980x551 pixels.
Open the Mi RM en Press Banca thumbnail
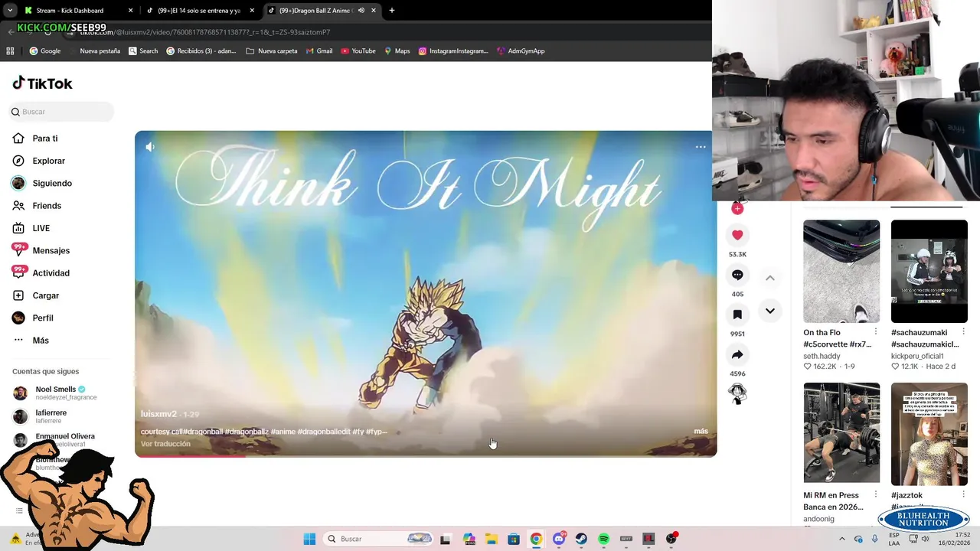click(x=841, y=434)
